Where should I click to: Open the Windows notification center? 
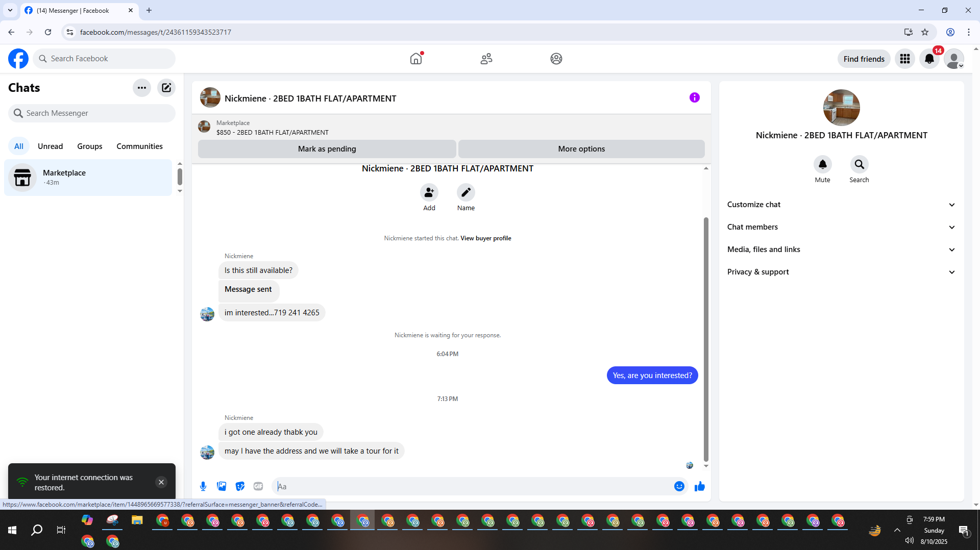point(964,531)
